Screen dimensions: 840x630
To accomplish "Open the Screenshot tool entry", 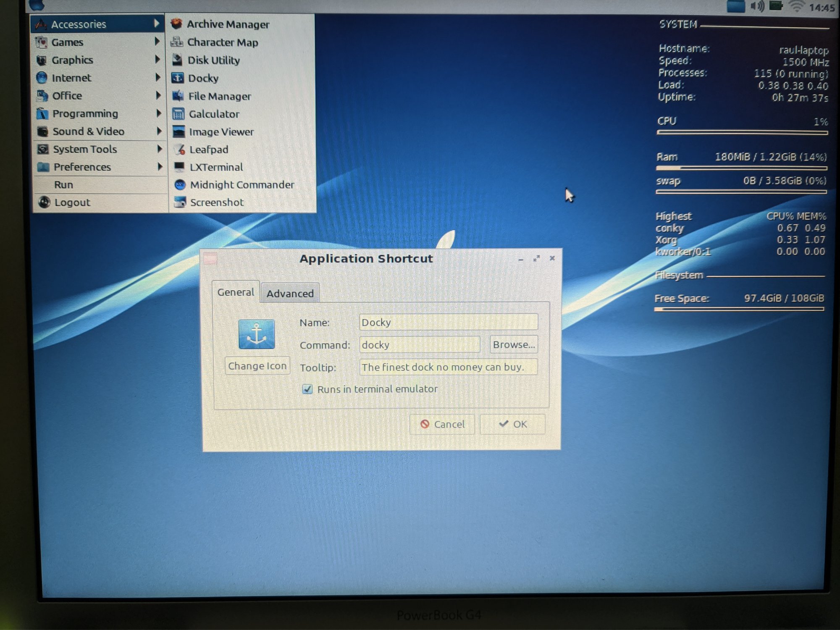I will (x=216, y=202).
